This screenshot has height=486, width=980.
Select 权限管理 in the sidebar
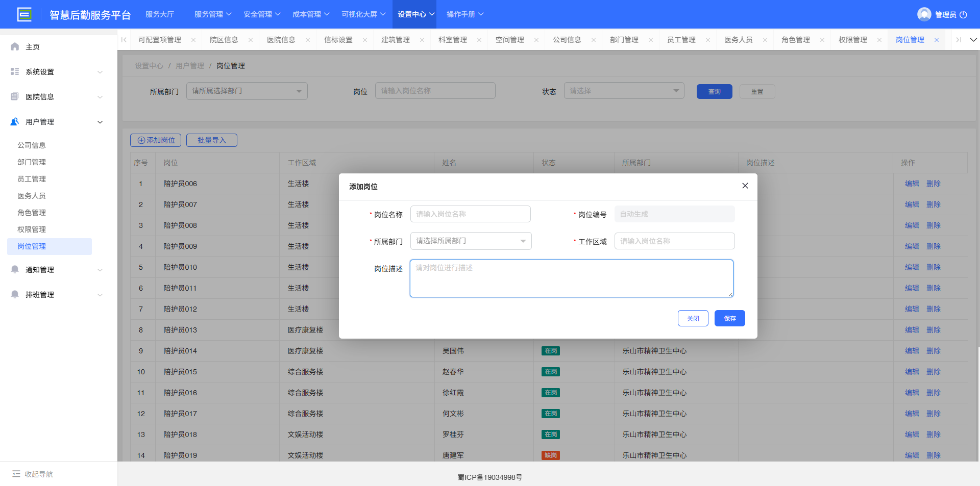32,229
